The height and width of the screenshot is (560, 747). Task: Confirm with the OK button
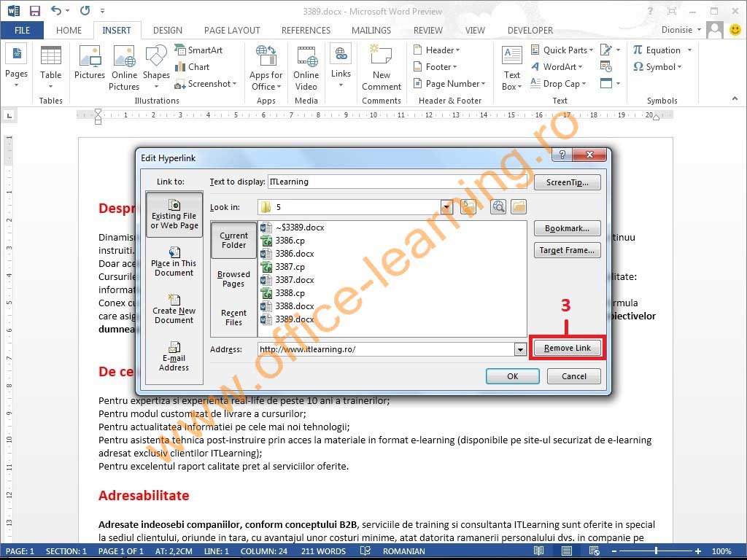pos(513,376)
